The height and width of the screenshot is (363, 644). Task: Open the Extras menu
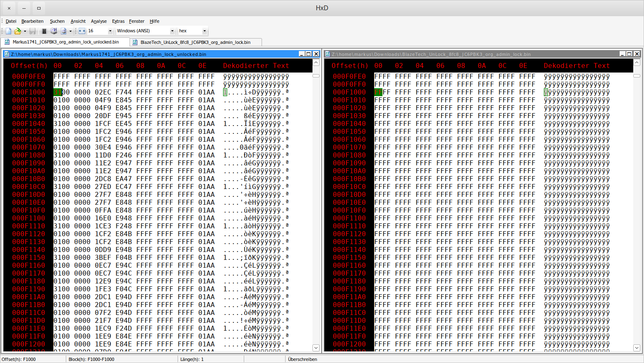point(118,21)
